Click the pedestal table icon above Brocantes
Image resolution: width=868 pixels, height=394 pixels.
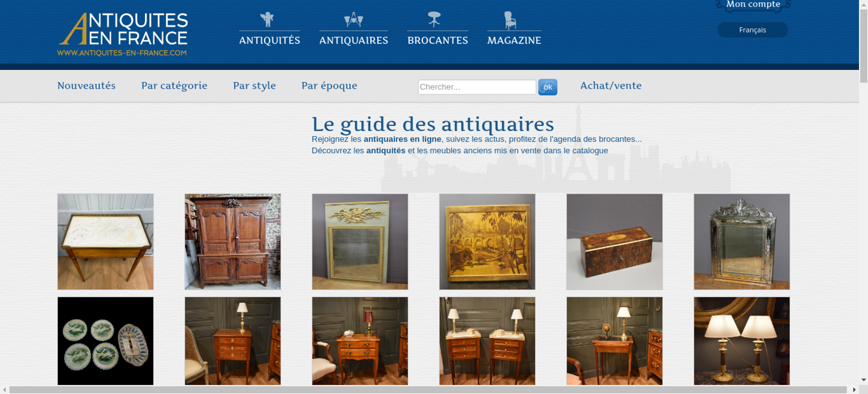coord(434,20)
